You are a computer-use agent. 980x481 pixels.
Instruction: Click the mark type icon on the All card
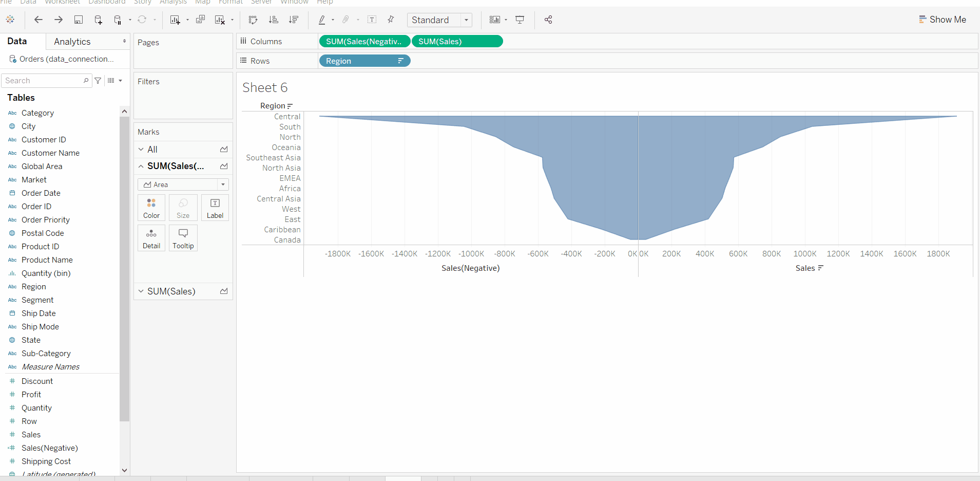(224, 150)
